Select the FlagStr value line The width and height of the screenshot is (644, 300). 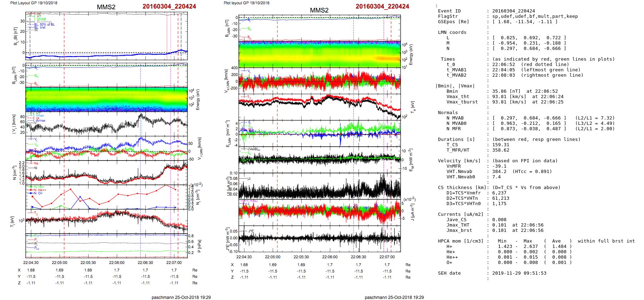click(x=535, y=16)
